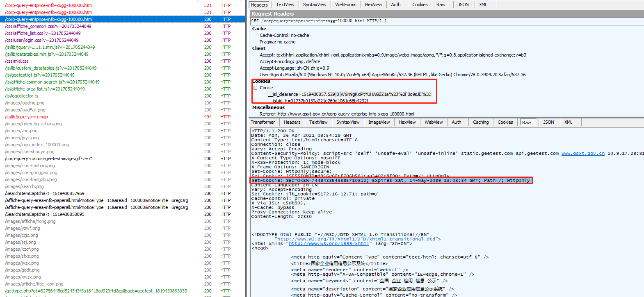Select the /images/loading.png session
The height and width of the screenshot is (297, 644).
point(123,103)
